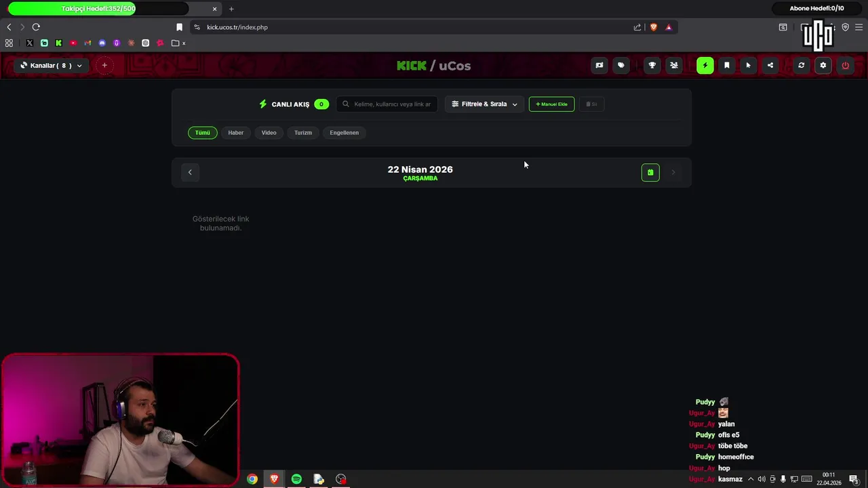
Task: Open the Discord bookmark shortcut
Action: pos(102,43)
